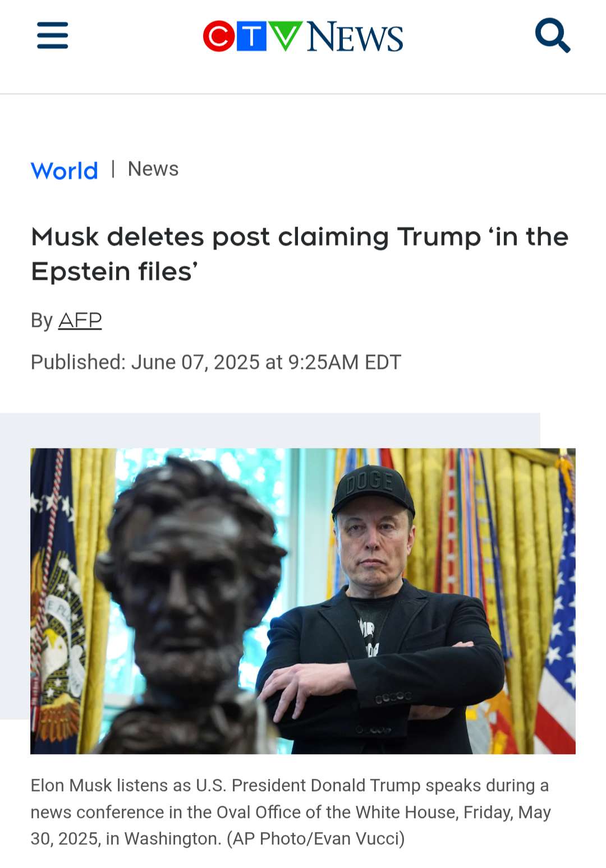Open the AFP author link
The image size is (606, 868).
80,320
